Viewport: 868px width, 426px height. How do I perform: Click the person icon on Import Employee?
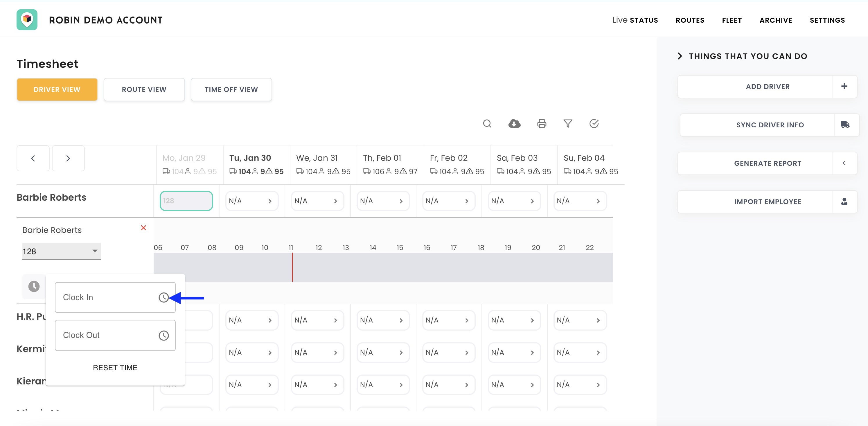[844, 201]
